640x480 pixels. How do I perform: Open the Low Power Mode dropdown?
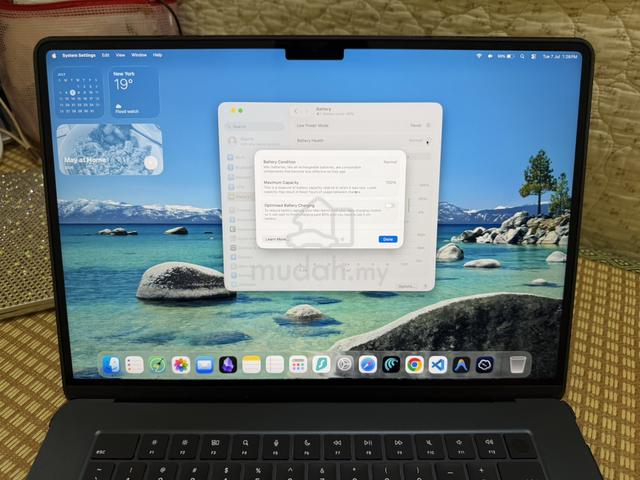[420, 125]
